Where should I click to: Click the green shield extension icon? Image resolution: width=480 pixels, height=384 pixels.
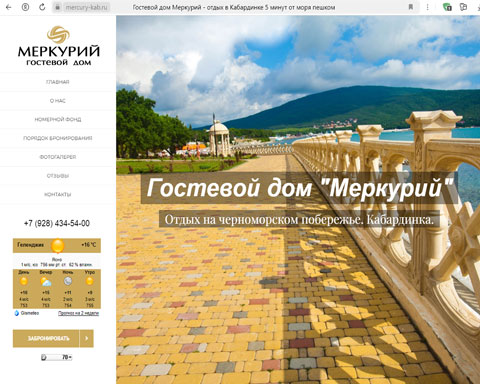[x=447, y=7]
